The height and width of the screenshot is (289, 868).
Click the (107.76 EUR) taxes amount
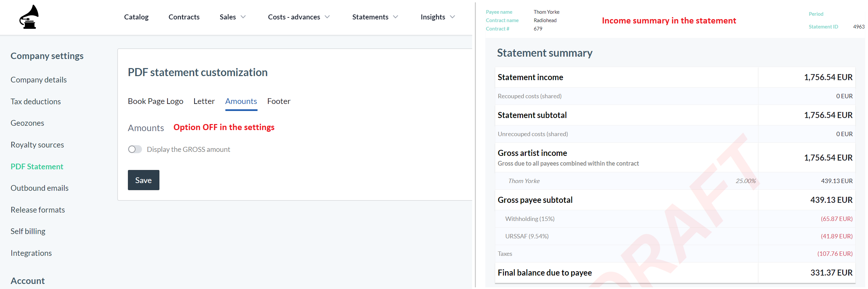click(835, 254)
